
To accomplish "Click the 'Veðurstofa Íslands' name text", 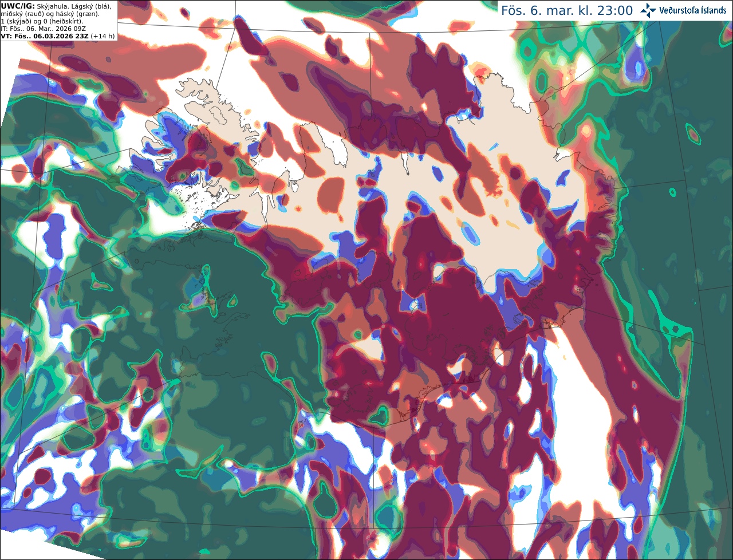I will (x=692, y=10).
